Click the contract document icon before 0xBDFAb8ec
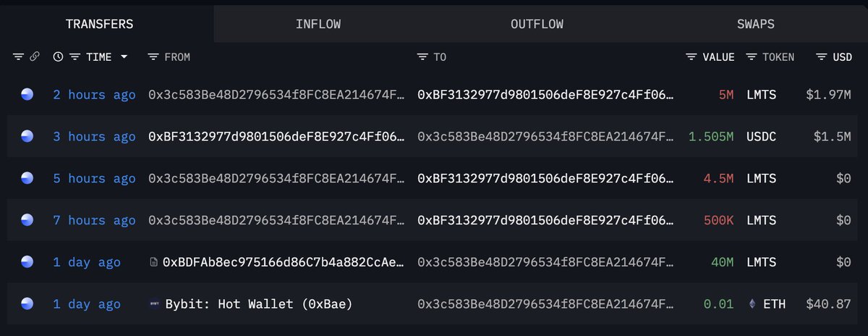The image size is (868, 336). coord(153,262)
